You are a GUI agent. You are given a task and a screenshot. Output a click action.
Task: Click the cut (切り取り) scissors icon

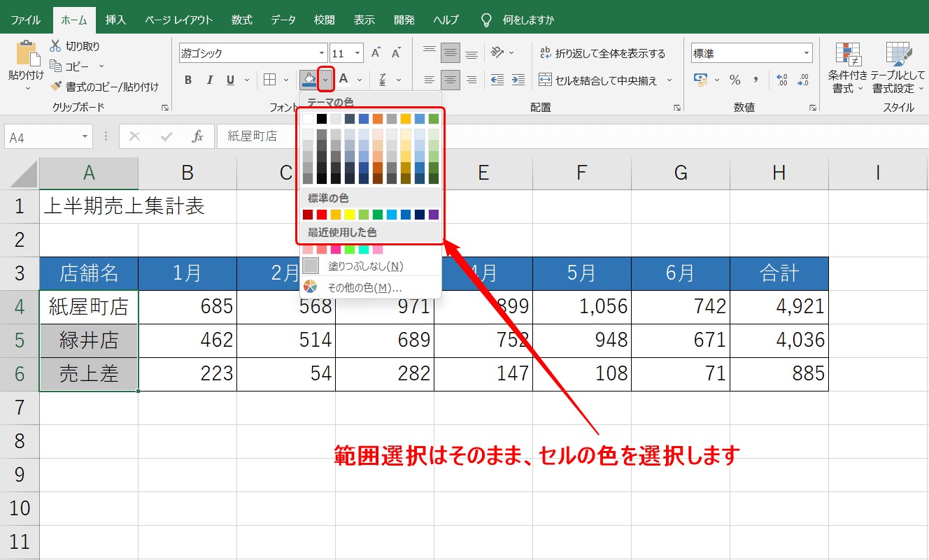coord(56,46)
